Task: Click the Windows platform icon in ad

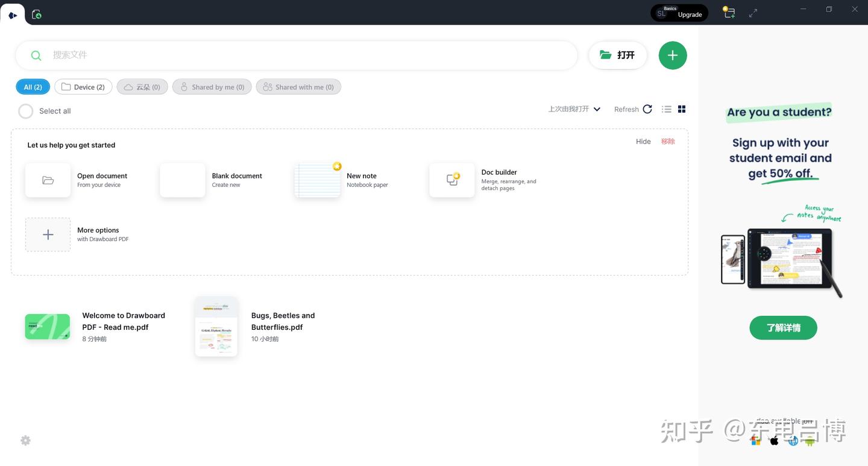Action: coord(756,441)
